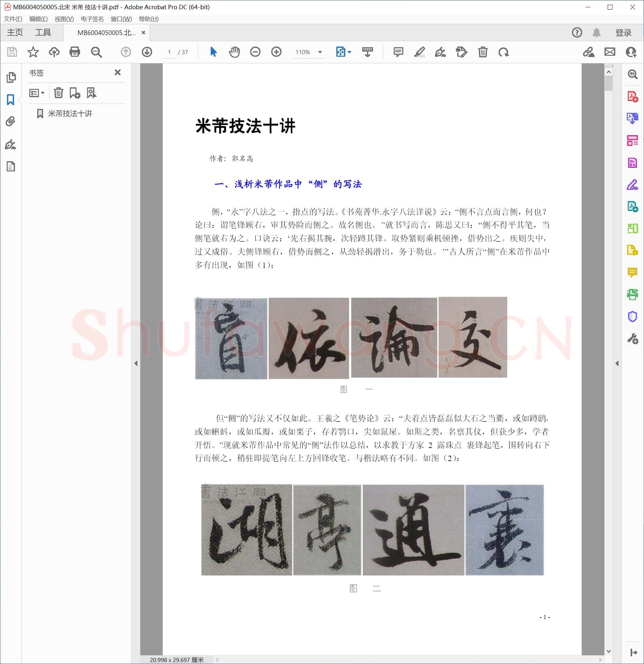This screenshot has height=664, width=644.
Task: Click the Highlight text pen icon
Action: (419, 52)
